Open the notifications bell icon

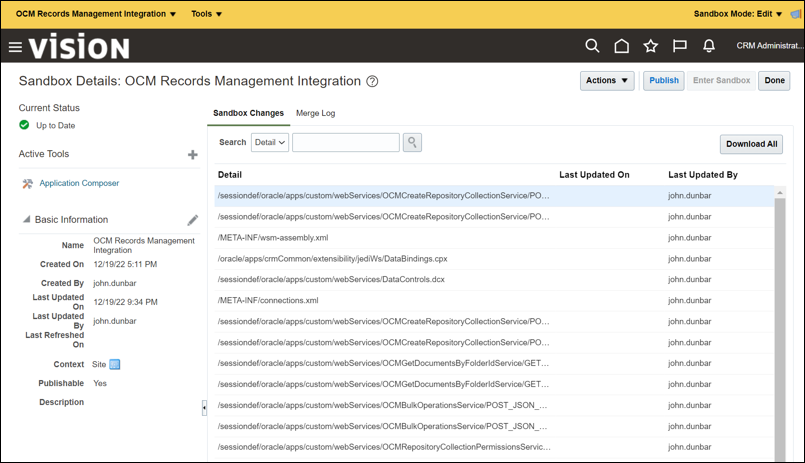click(x=708, y=46)
